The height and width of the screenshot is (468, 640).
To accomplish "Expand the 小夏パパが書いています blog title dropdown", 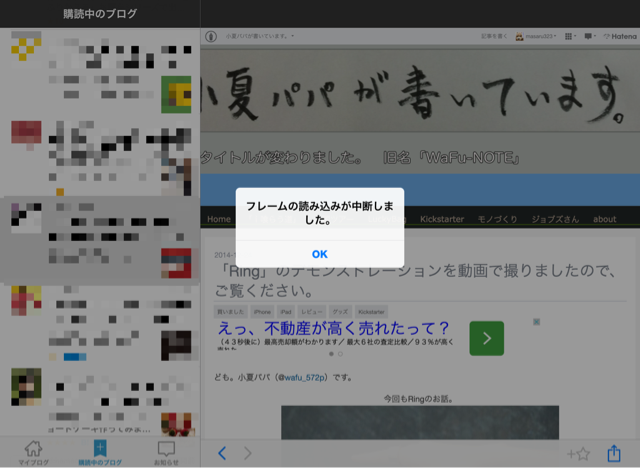I will [x=260, y=36].
